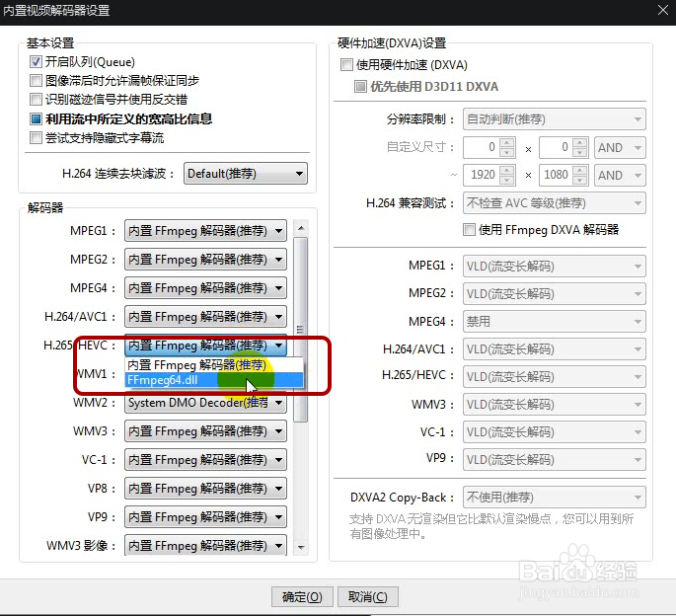The image size is (676, 616).
Task: Click up stepper of 1920 field
Action: [x=507, y=170]
